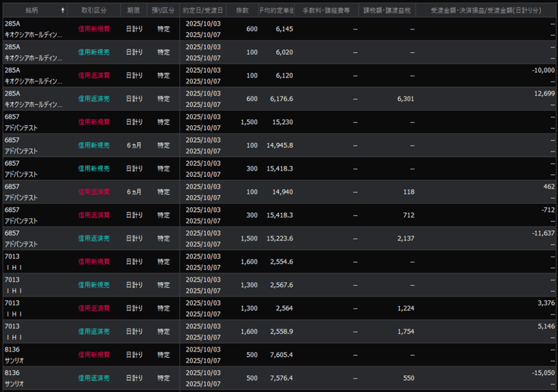
Task: Click the -10,000 loss value for 285A
Action: point(543,70)
